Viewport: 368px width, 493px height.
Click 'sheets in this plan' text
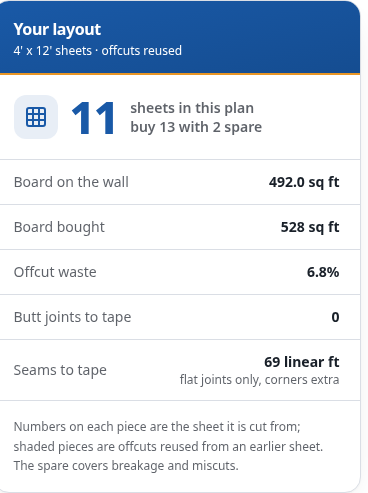192,108
